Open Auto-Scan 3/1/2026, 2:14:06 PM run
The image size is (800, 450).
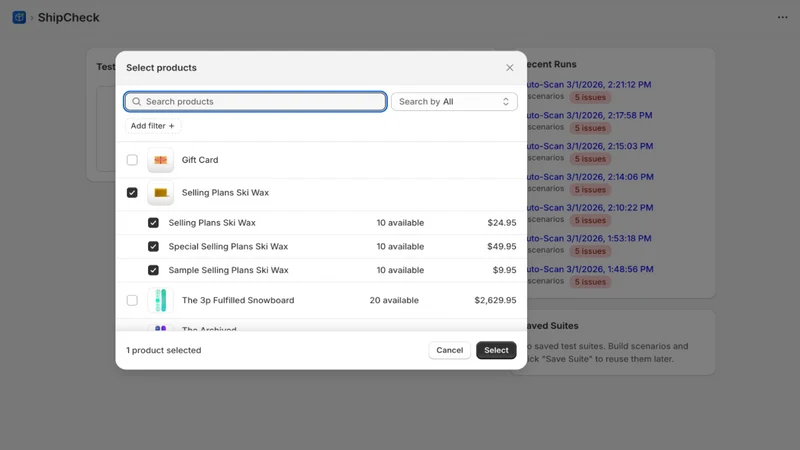[x=590, y=177]
